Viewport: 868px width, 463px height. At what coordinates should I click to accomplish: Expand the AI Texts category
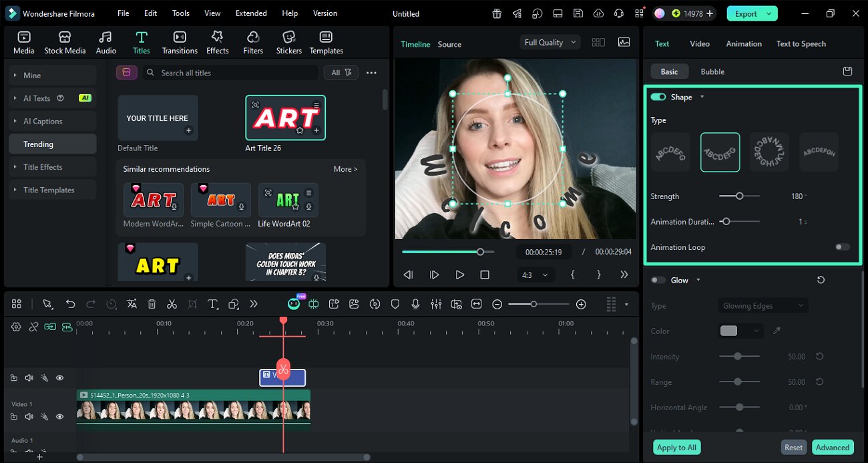(x=53, y=98)
